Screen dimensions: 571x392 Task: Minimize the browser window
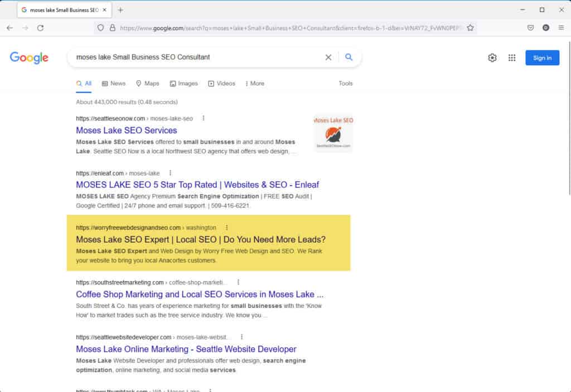click(522, 10)
